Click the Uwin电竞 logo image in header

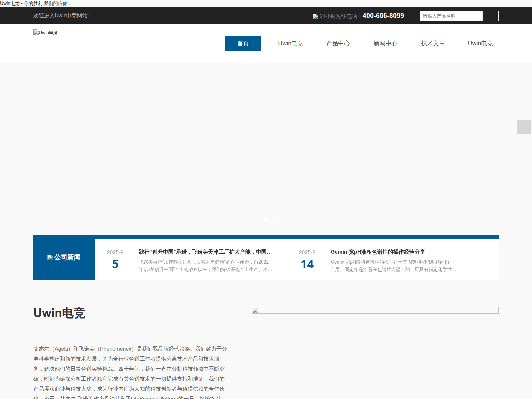point(46,33)
